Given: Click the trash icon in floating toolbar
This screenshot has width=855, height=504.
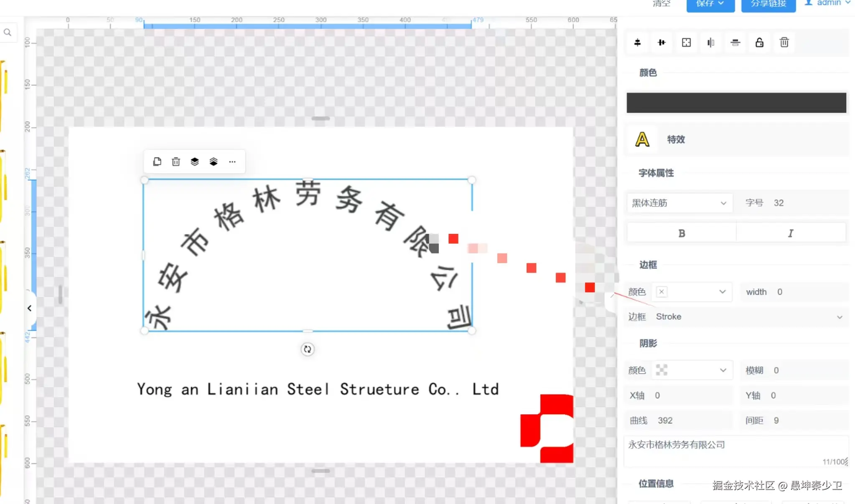Looking at the screenshot, I should pos(176,162).
